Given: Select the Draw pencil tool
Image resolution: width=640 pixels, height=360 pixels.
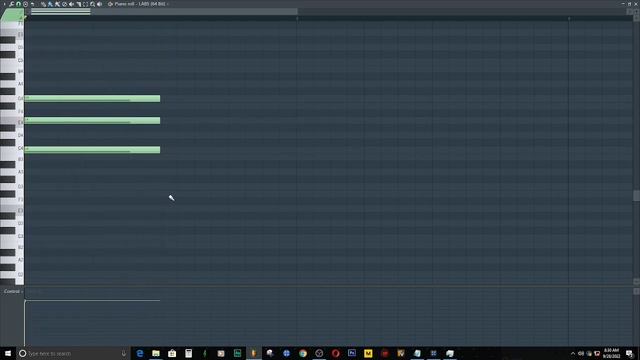Looking at the screenshot, I should click(x=43, y=4).
